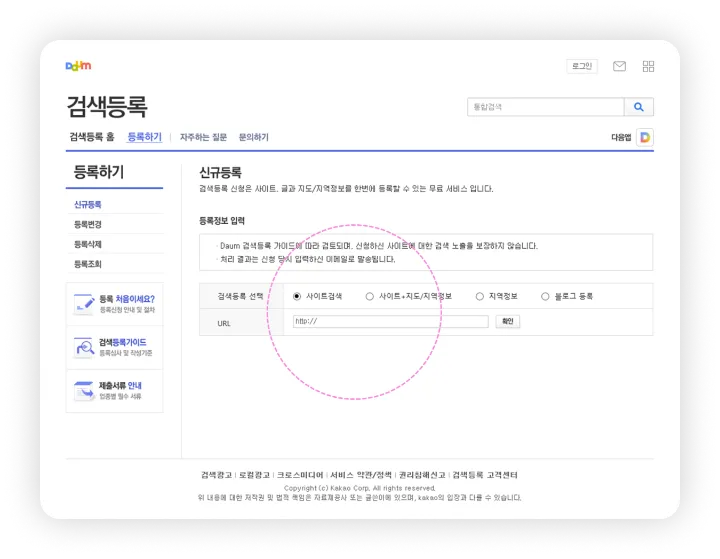This screenshot has height=559, width=720.
Task: Click the 등록 처음이세요? pencil icon
Action: tap(84, 304)
